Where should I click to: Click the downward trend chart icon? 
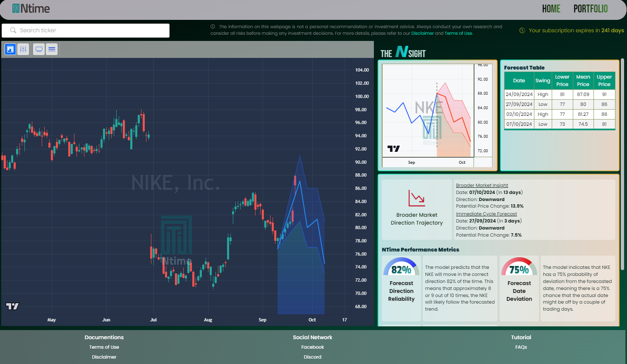(416, 198)
